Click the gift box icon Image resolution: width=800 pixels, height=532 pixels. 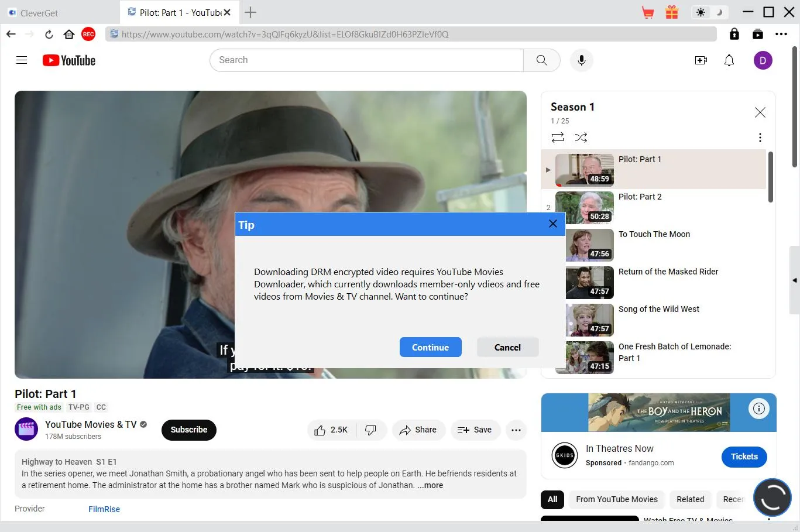(x=672, y=12)
